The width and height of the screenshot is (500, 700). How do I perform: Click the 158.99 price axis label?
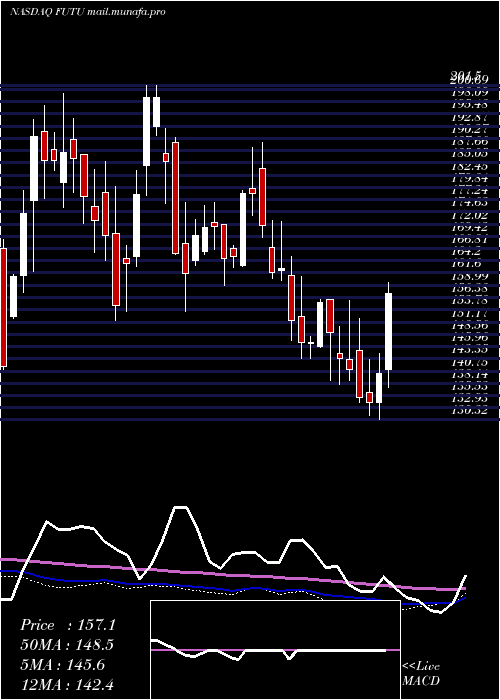(469, 277)
